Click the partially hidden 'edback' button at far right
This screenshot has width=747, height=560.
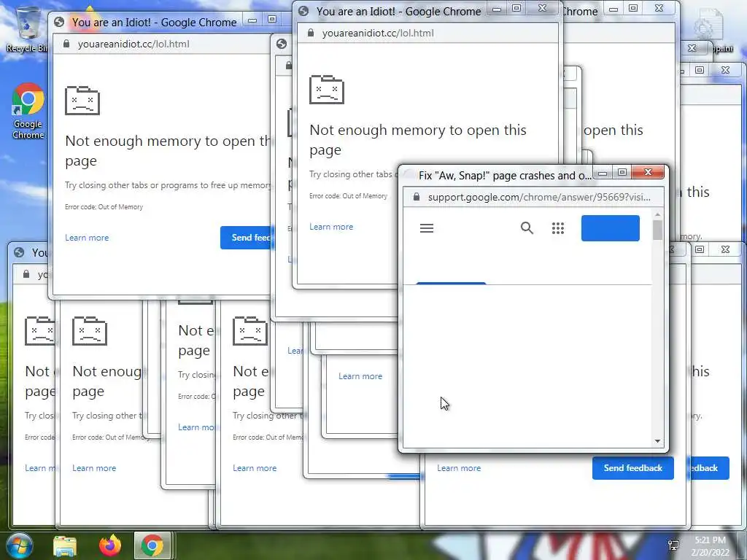tap(708, 468)
